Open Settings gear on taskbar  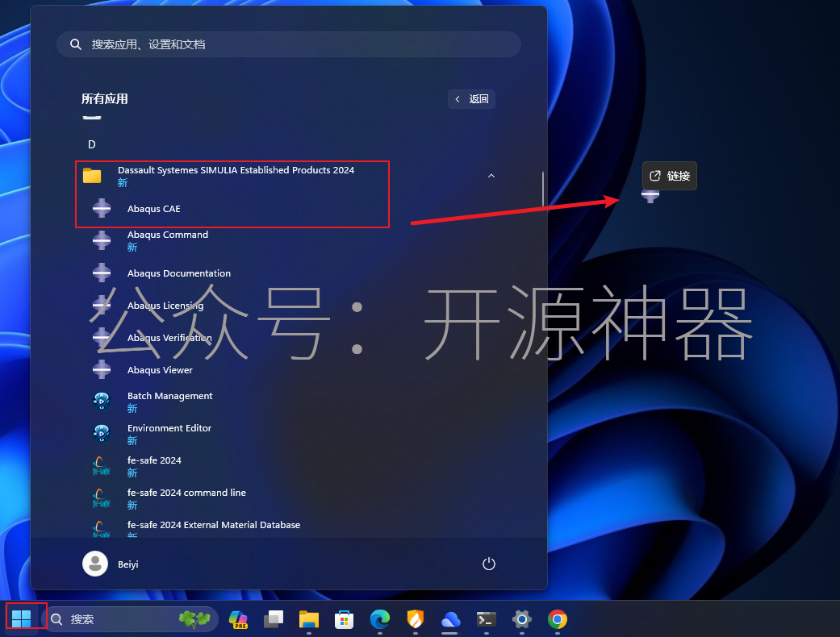click(x=521, y=619)
